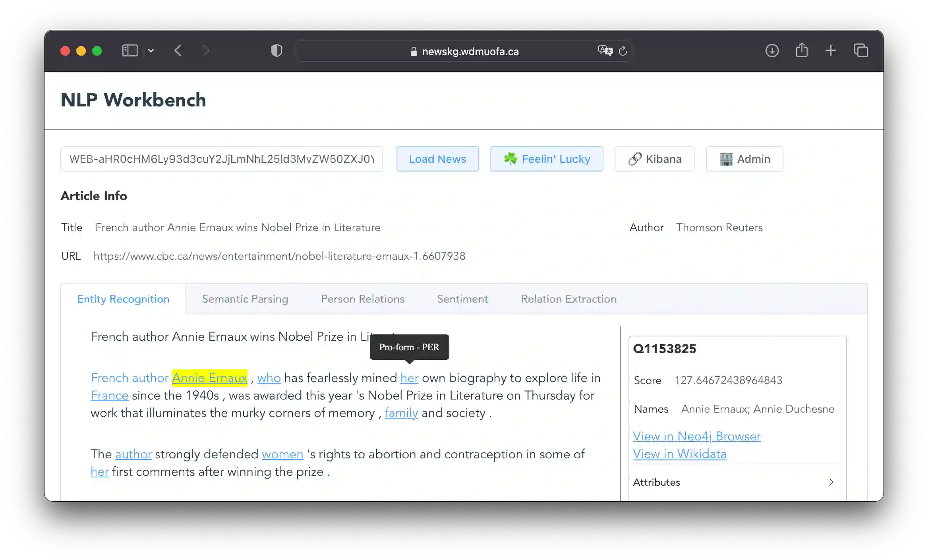Click the share icon in the toolbar
This screenshot has height=560, width=928.
(x=801, y=50)
